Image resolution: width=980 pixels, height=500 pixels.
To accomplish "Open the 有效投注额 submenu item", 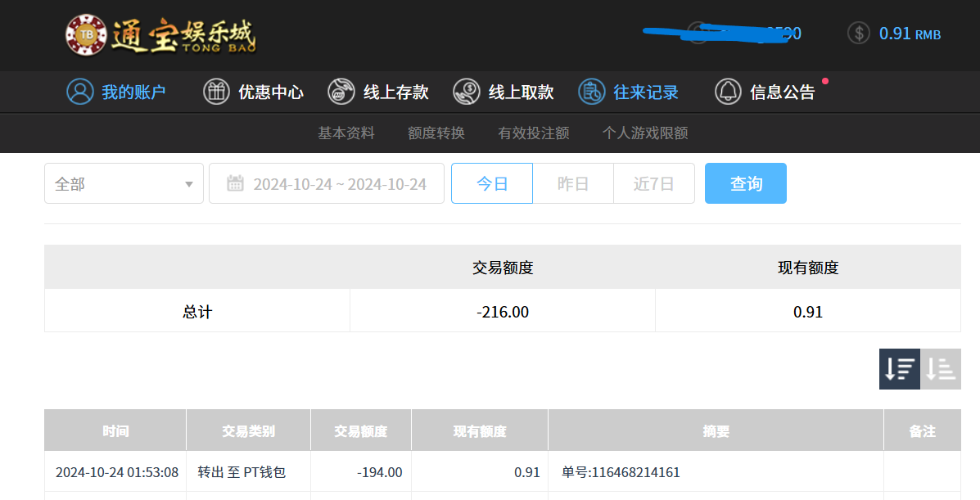I will click(x=533, y=133).
